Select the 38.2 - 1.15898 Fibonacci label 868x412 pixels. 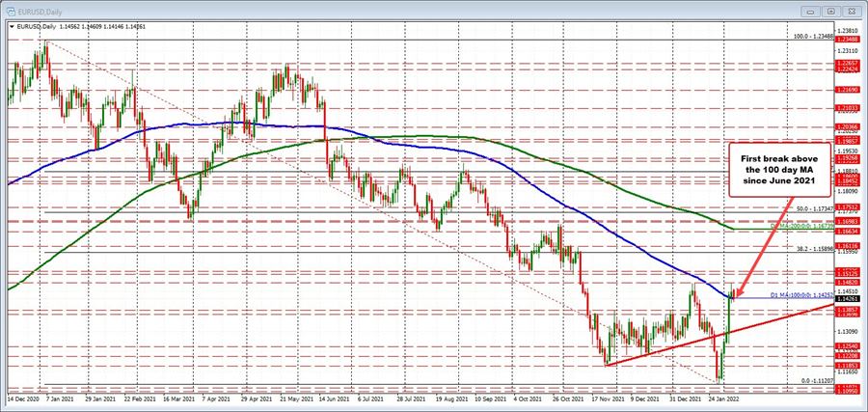815,249
